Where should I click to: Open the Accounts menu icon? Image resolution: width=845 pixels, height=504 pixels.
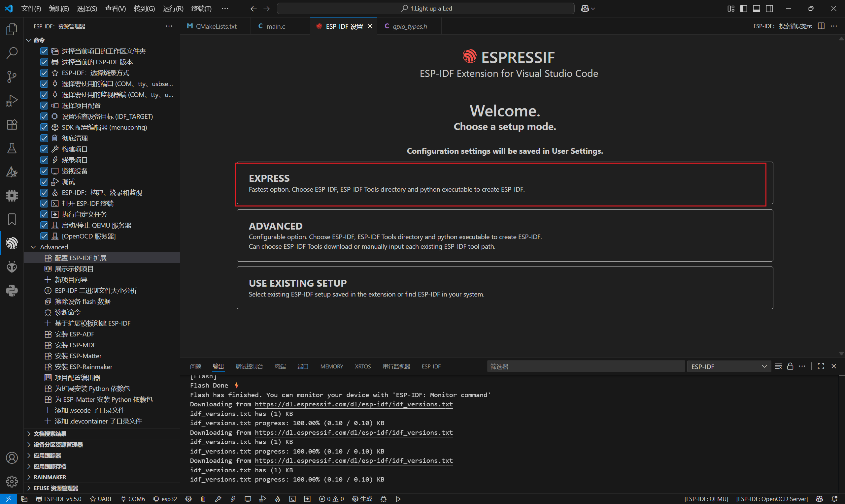(12, 458)
